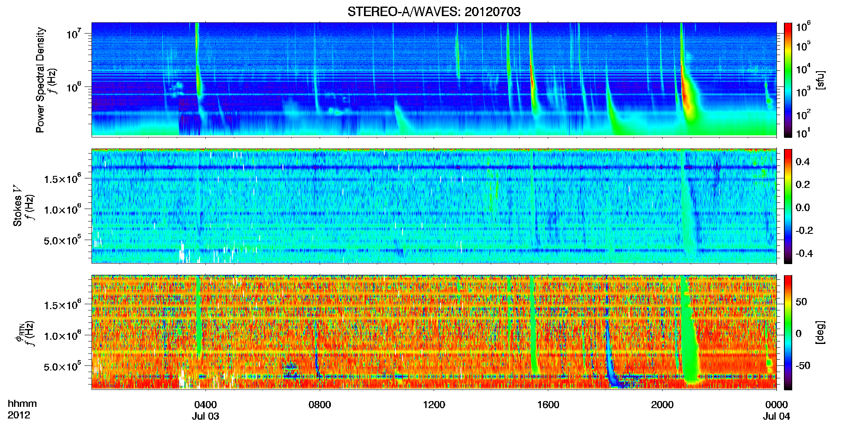Click the φRTN degrees color bar
The width and height of the screenshot is (868, 447).
(788, 332)
